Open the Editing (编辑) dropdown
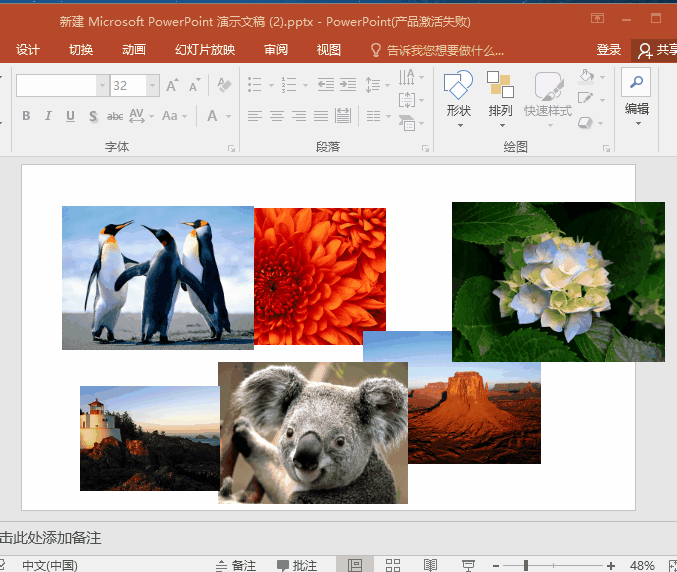 636,98
